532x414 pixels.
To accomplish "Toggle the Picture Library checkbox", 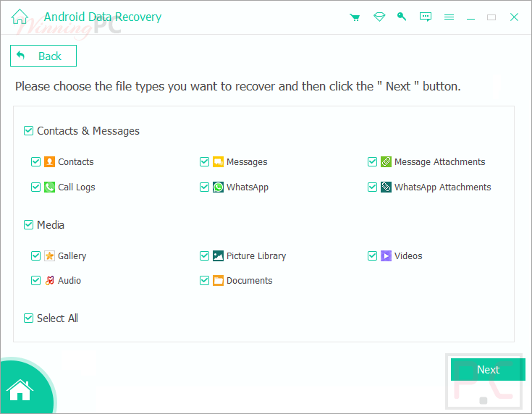I will (x=204, y=255).
